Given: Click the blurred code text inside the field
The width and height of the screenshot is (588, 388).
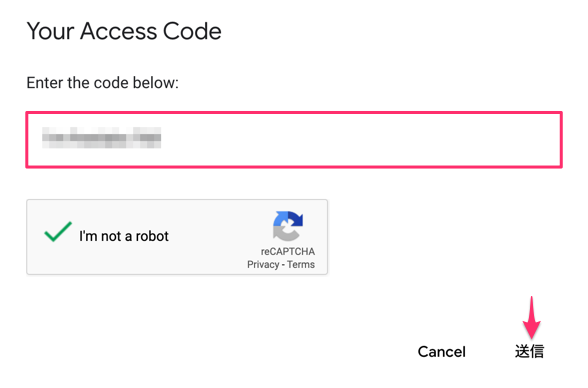Looking at the screenshot, I should point(102,138).
